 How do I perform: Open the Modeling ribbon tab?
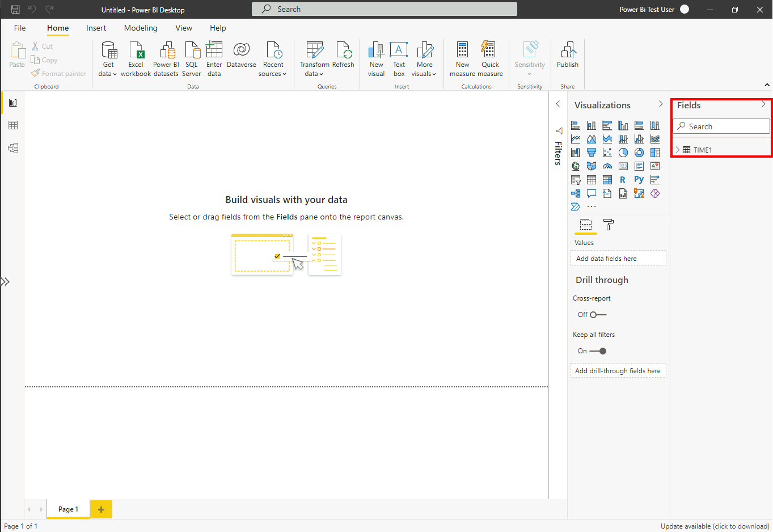(141, 28)
